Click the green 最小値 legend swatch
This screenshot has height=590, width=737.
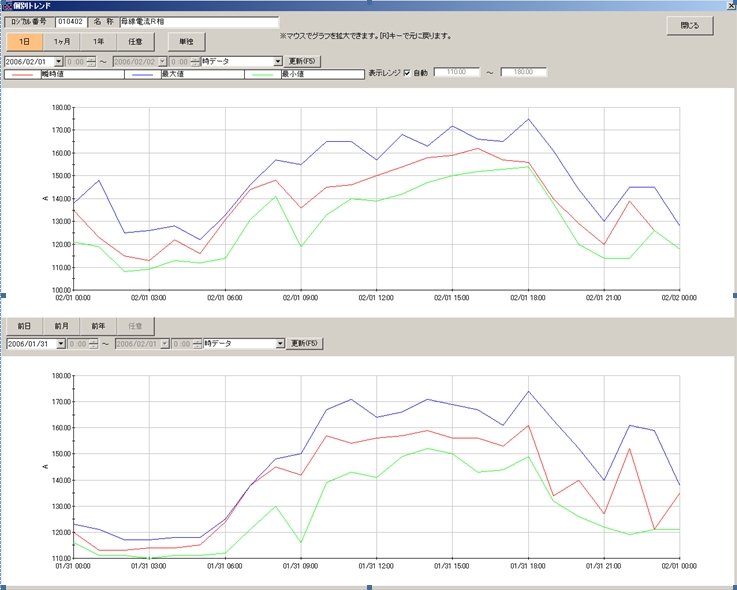pos(263,75)
